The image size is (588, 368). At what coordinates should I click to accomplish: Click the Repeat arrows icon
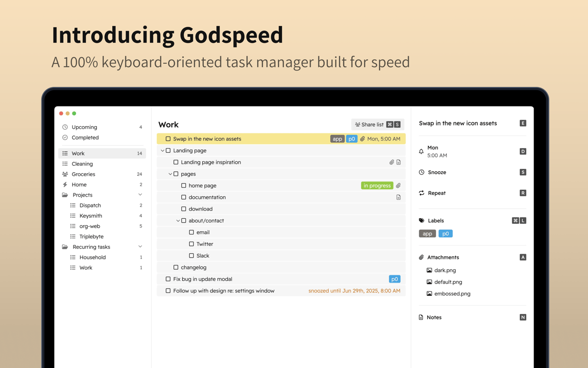tap(421, 193)
